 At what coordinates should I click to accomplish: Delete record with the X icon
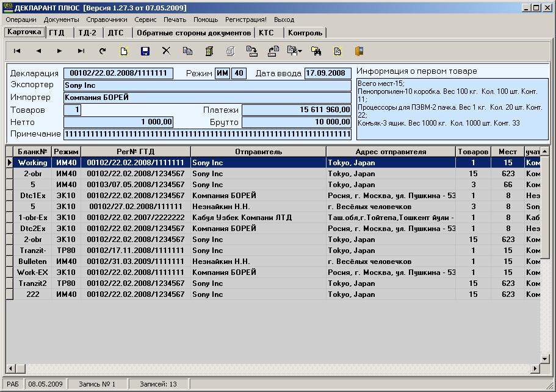coord(166,51)
